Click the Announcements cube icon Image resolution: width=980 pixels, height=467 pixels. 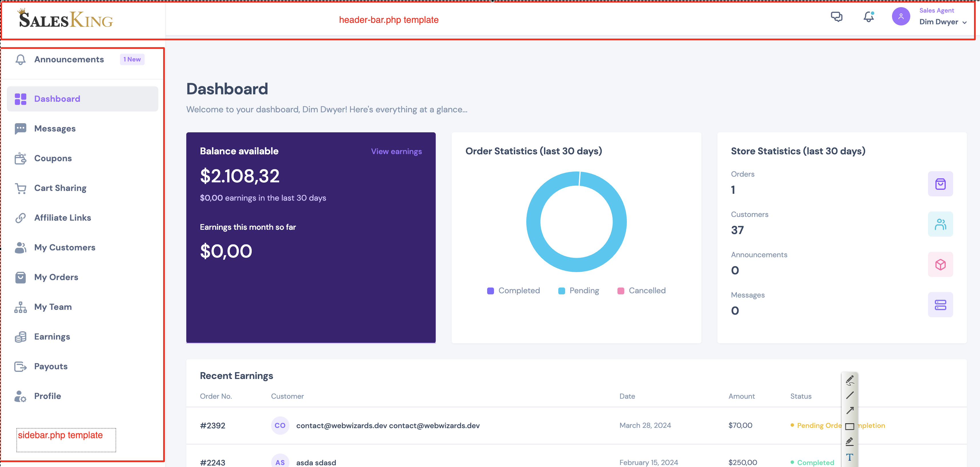pyautogui.click(x=940, y=265)
